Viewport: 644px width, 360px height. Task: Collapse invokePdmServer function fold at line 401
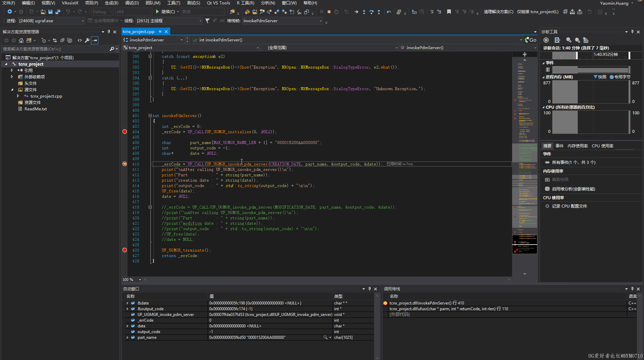coord(150,115)
